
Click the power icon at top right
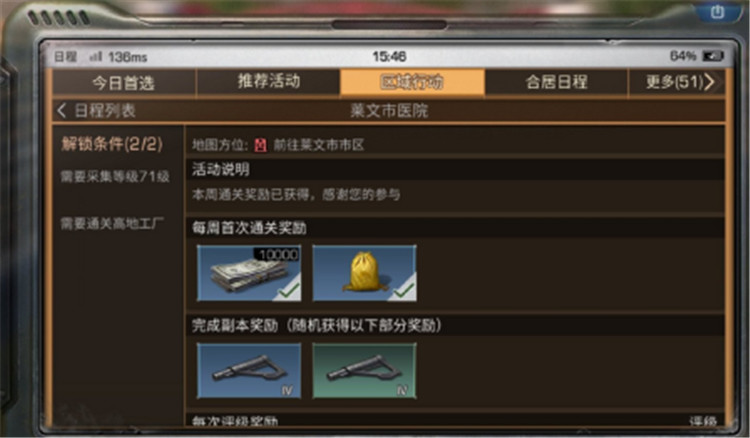[x=717, y=11]
